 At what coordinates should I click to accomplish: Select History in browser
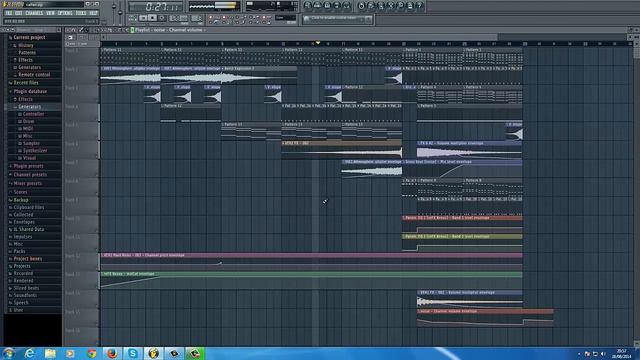[x=25, y=45]
